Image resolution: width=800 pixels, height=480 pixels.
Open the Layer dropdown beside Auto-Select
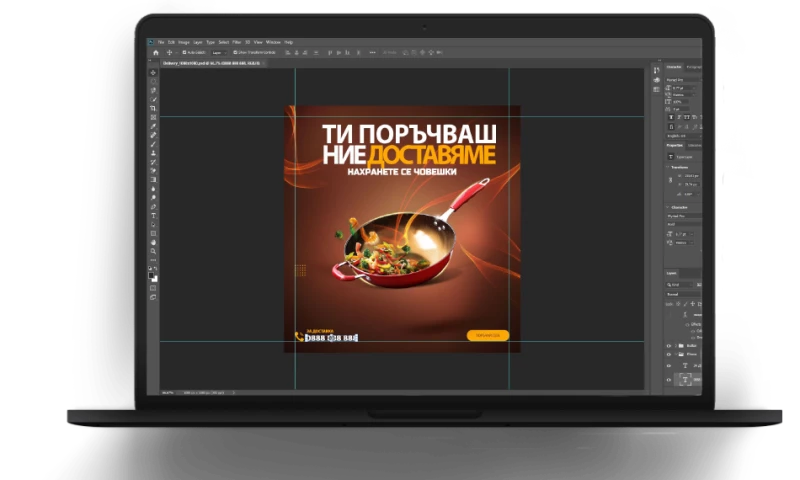pos(217,52)
